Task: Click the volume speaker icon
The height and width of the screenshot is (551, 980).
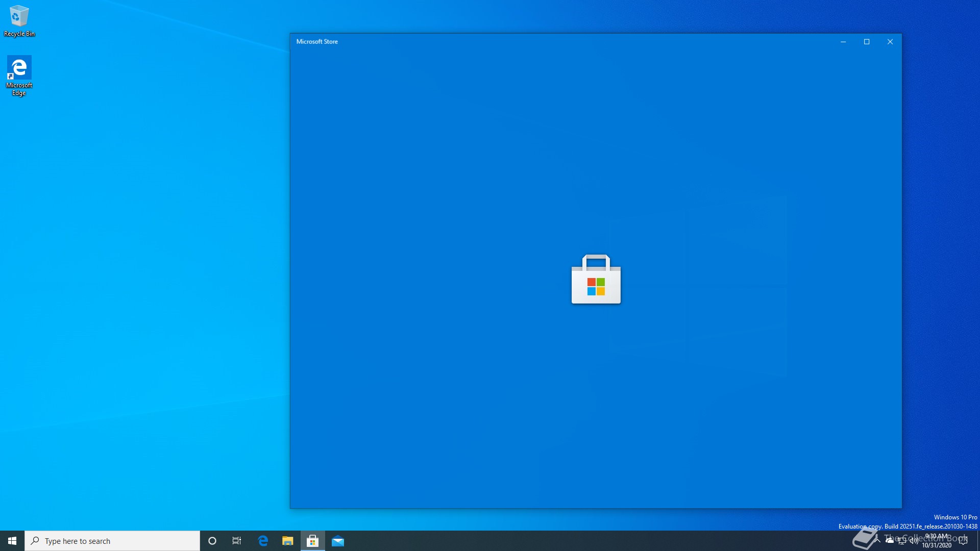Action: click(914, 541)
